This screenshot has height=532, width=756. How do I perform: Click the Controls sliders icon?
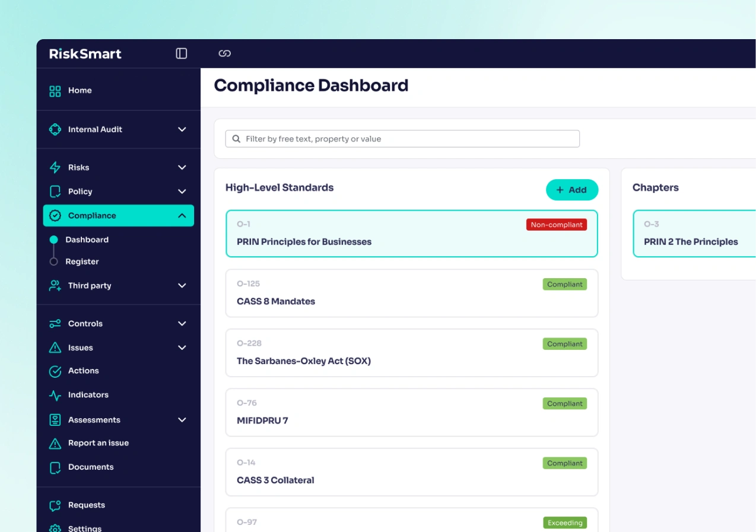55,323
